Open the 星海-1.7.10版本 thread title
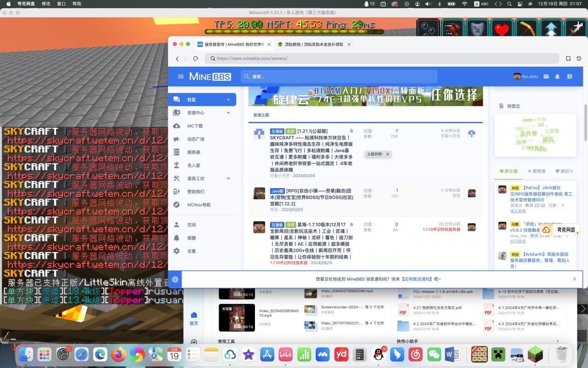Screen dimensions: 588x368 coord(311,241)
